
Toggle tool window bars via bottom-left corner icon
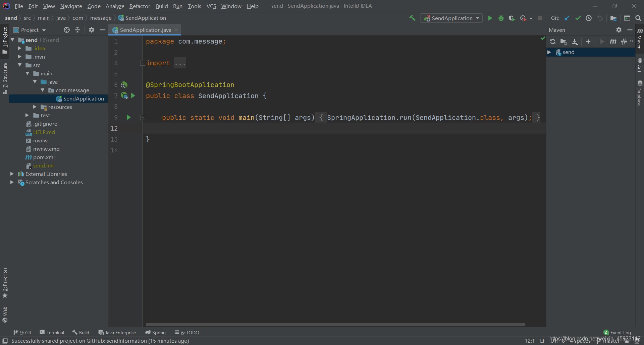[5, 341]
